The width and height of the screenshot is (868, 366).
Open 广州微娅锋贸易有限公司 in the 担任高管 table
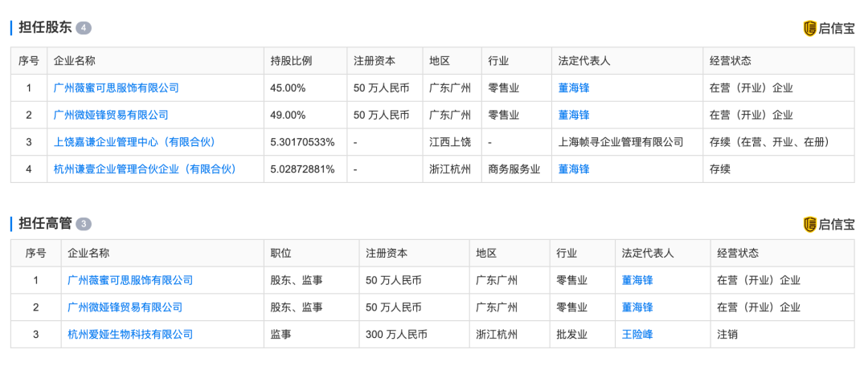[x=125, y=307]
